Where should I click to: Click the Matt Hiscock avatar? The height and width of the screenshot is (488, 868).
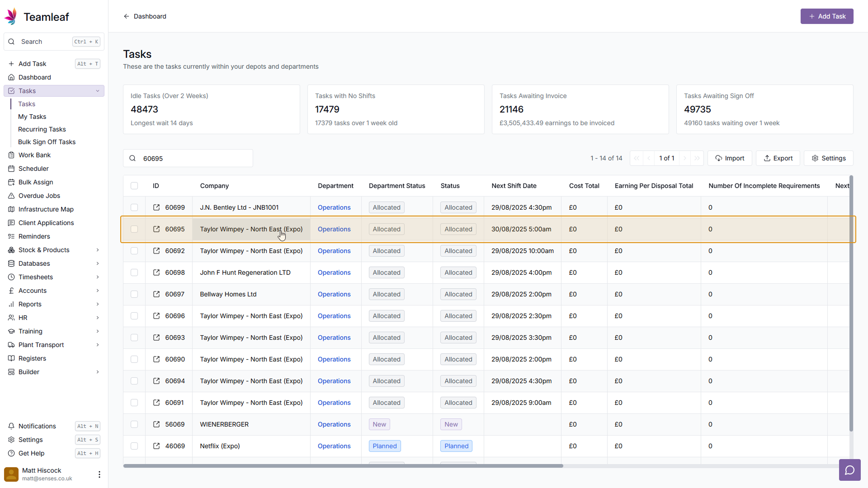tap(11, 474)
